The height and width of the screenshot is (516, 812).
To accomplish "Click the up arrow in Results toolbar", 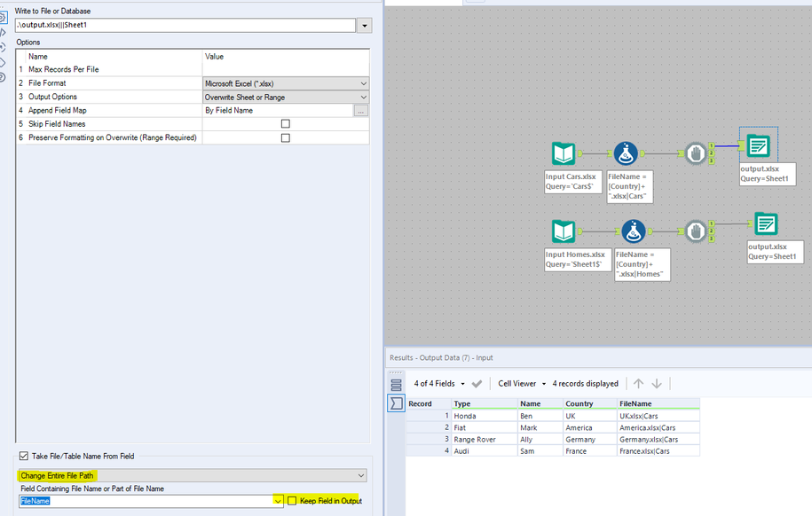I will tap(639, 384).
